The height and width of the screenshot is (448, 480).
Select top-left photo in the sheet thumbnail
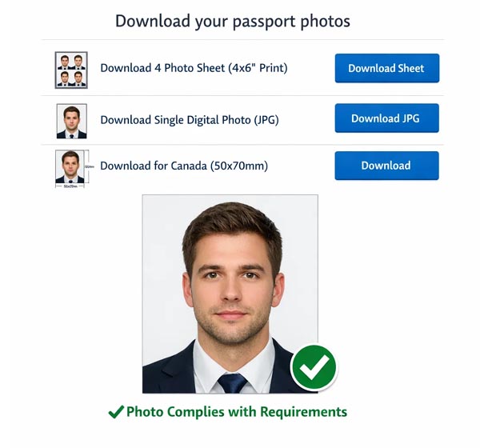[64, 62]
